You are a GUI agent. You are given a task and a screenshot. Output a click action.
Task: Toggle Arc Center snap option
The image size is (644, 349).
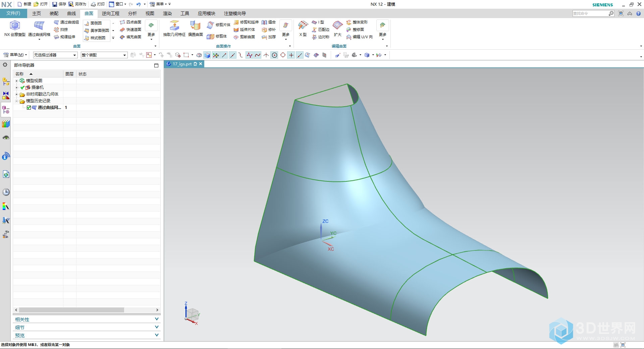coord(274,55)
